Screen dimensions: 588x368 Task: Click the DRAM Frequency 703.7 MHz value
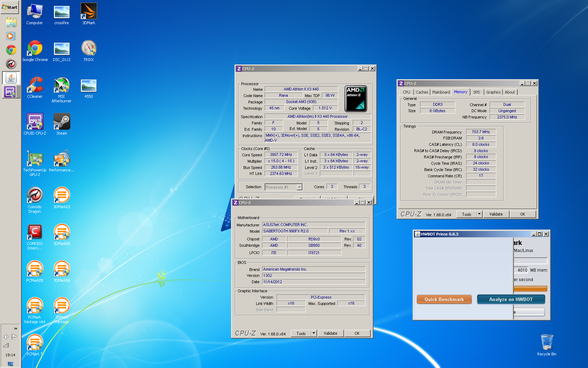[x=481, y=132]
